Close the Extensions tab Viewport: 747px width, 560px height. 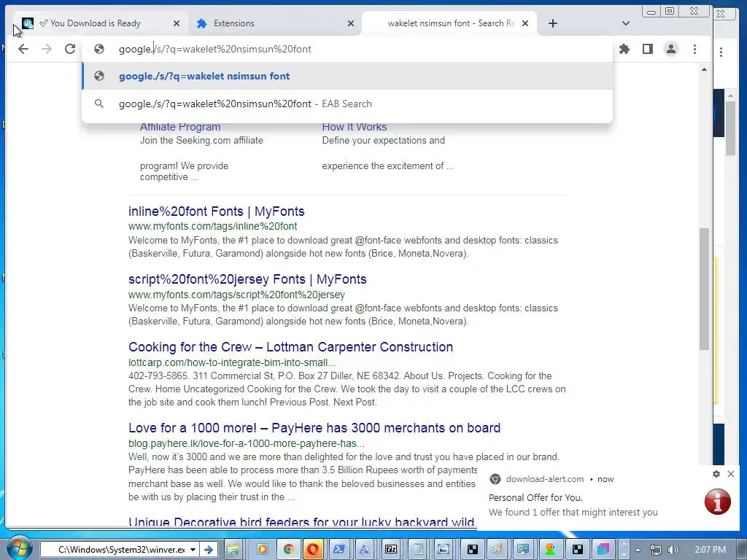point(351,23)
